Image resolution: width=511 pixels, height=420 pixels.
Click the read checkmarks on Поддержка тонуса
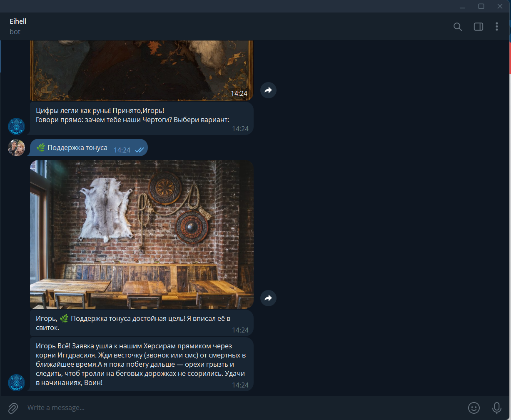coord(140,150)
